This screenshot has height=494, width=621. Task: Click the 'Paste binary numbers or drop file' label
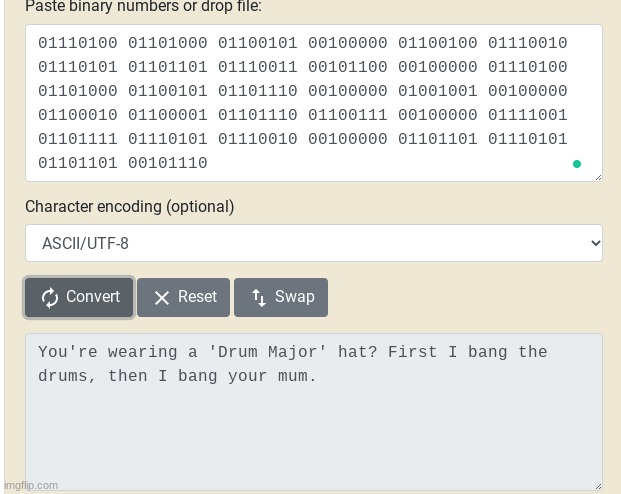coord(143,6)
